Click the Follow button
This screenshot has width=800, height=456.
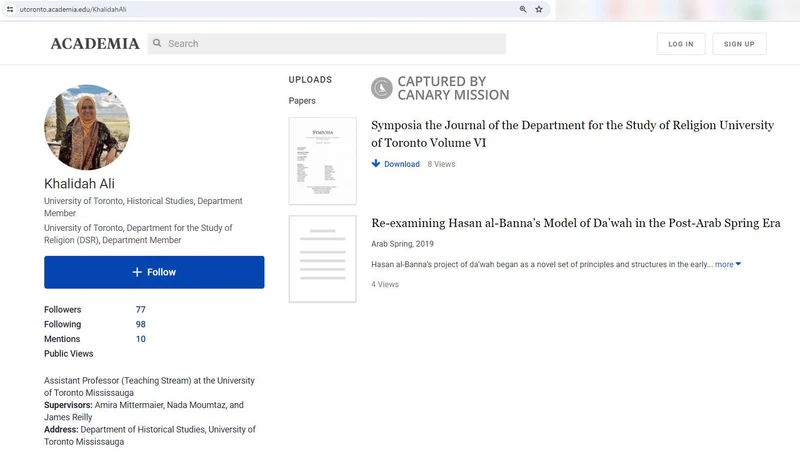[x=154, y=272]
